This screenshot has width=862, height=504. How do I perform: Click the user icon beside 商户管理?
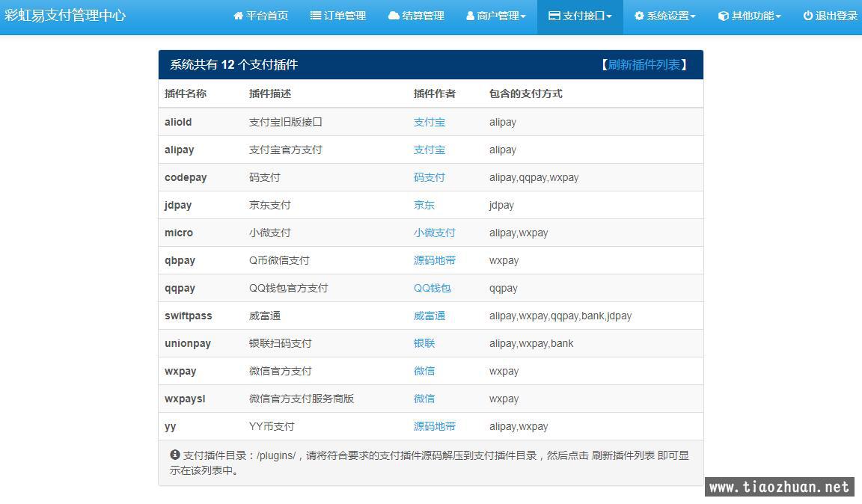pos(470,16)
